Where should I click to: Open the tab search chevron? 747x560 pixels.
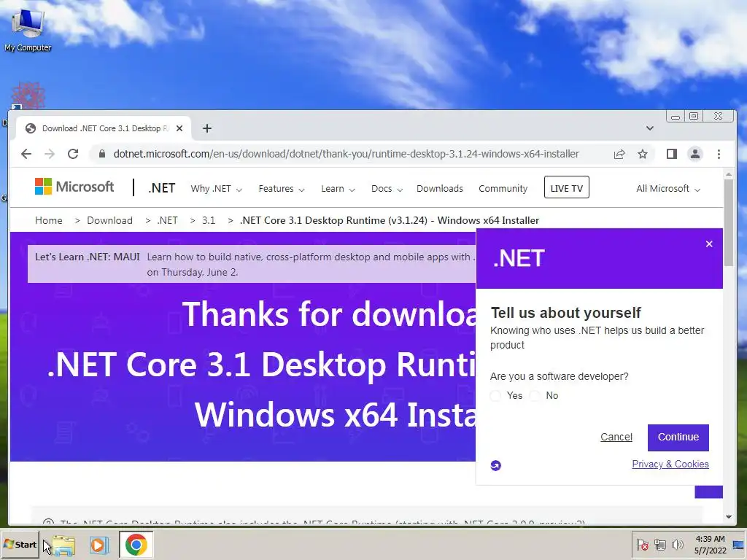click(x=650, y=128)
